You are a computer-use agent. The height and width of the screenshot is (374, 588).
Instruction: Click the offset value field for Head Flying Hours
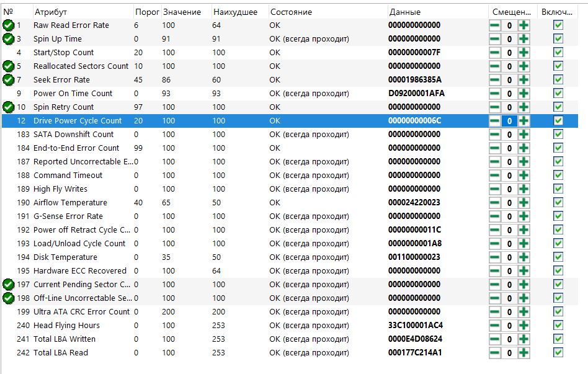(509, 326)
